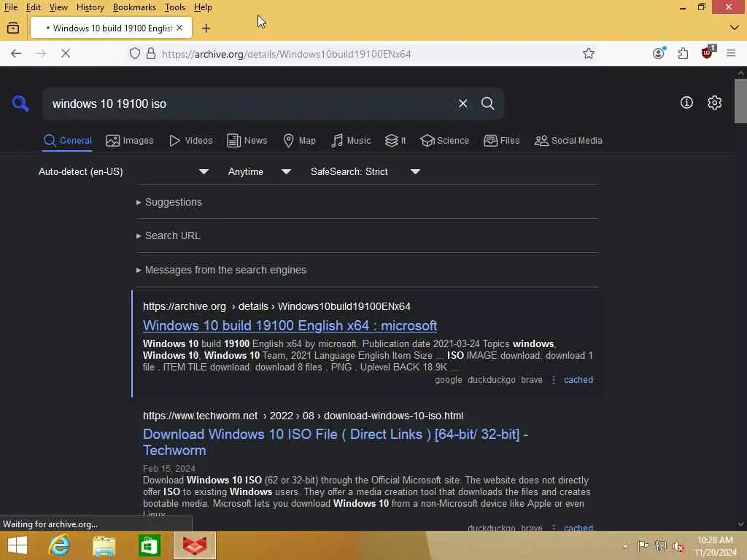Switch to the Social Media category
Viewport: 747px width, 560px height.
568,141
